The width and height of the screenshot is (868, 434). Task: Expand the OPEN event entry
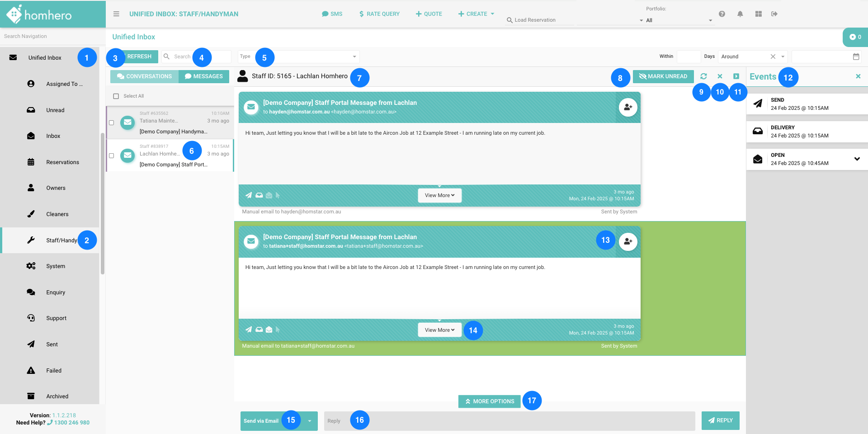click(857, 159)
